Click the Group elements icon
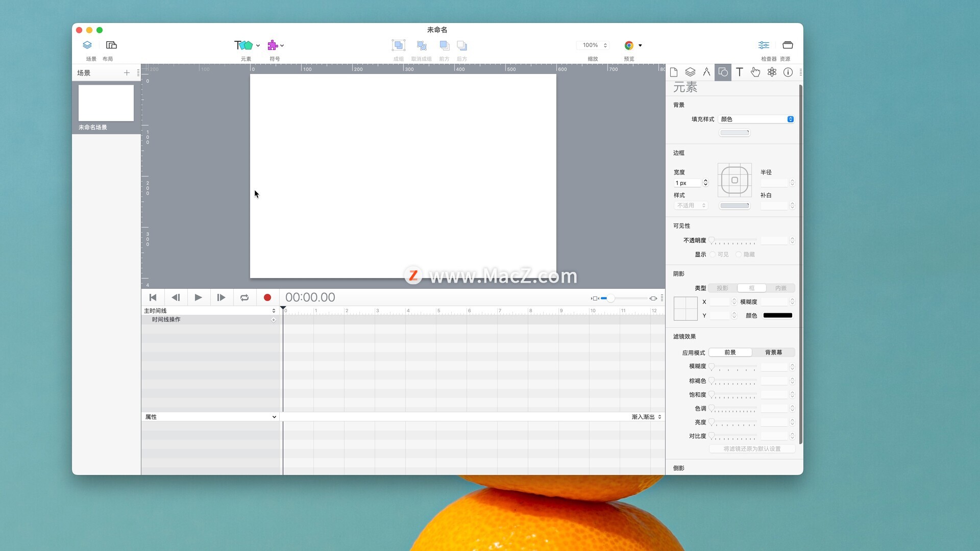Viewport: 980px width, 551px height. click(399, 45)
